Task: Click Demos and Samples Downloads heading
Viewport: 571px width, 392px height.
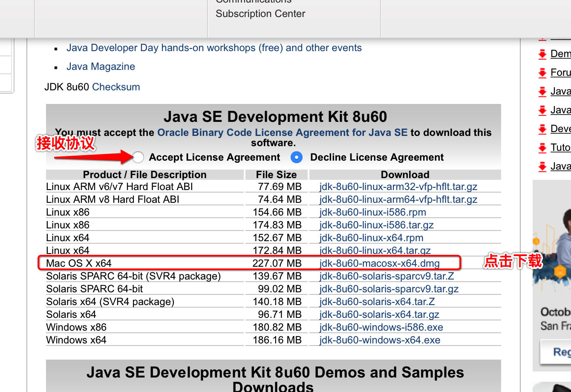Action: click(x=275, y=379)
